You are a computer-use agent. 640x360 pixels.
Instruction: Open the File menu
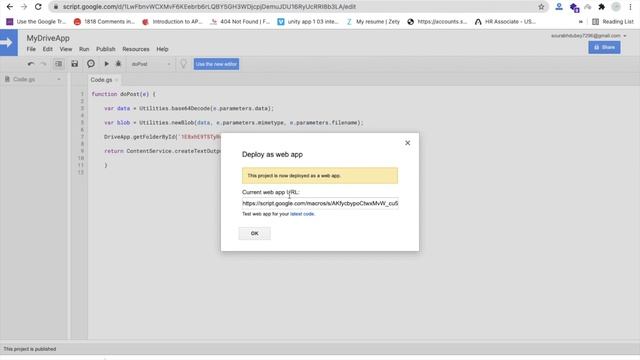(31, 49)
